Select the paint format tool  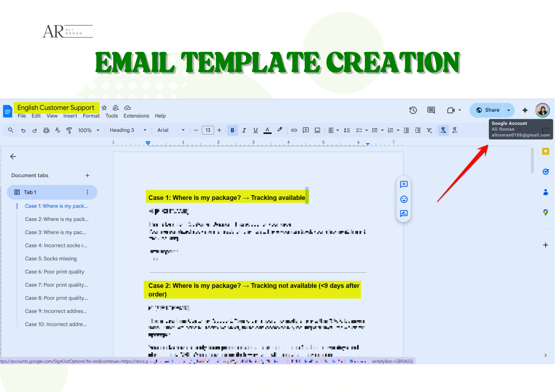69,130
